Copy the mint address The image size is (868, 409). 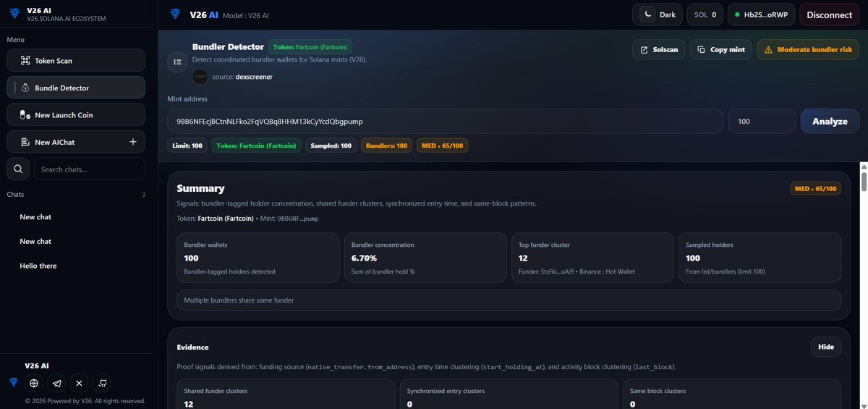pos(720,49)
